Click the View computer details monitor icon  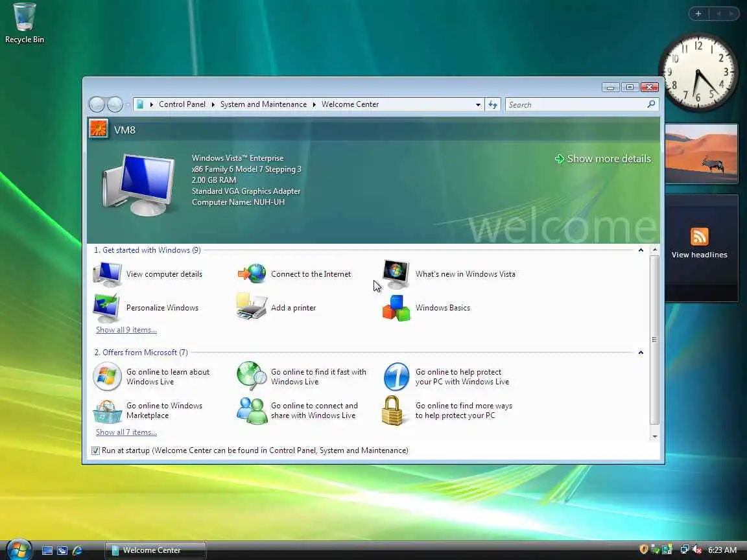[107, 274]
